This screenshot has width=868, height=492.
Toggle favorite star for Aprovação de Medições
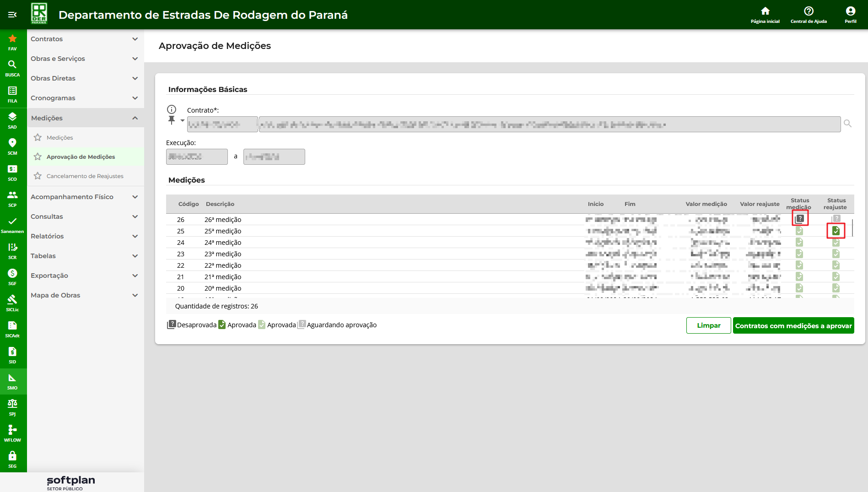38,157
